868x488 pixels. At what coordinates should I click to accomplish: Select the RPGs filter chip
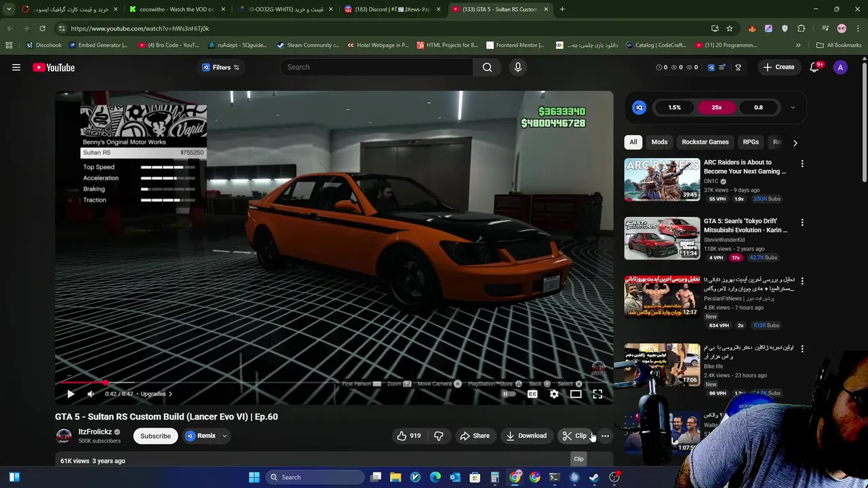pos(751,142)
